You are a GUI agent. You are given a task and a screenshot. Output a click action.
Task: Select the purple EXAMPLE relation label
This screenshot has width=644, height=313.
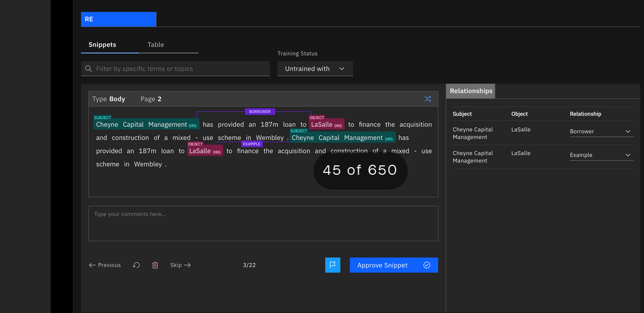(251, 144)
